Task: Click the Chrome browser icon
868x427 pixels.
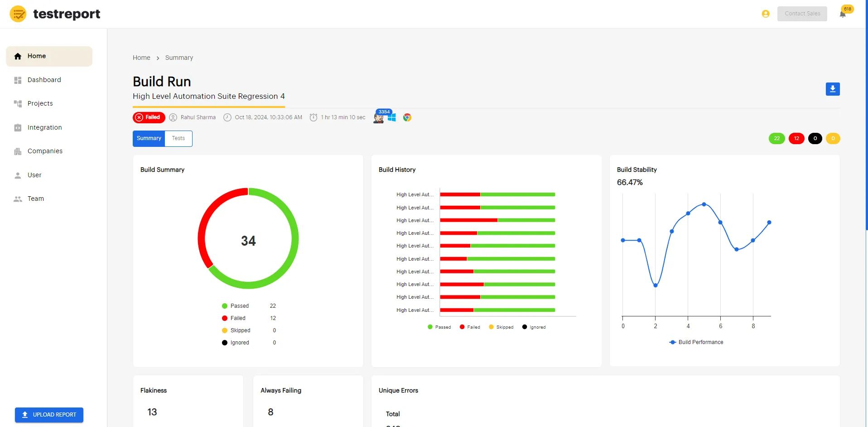Action: point(407,117)
